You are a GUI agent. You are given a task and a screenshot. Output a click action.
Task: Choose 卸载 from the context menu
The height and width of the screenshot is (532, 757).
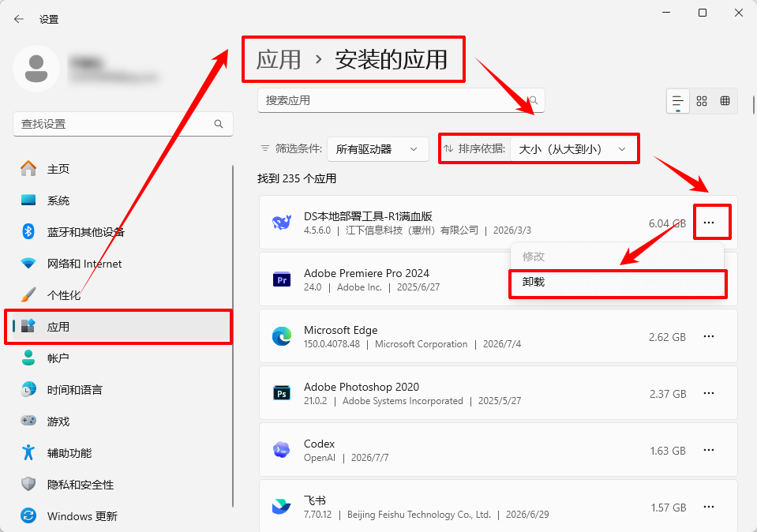(x=617, y=282)
